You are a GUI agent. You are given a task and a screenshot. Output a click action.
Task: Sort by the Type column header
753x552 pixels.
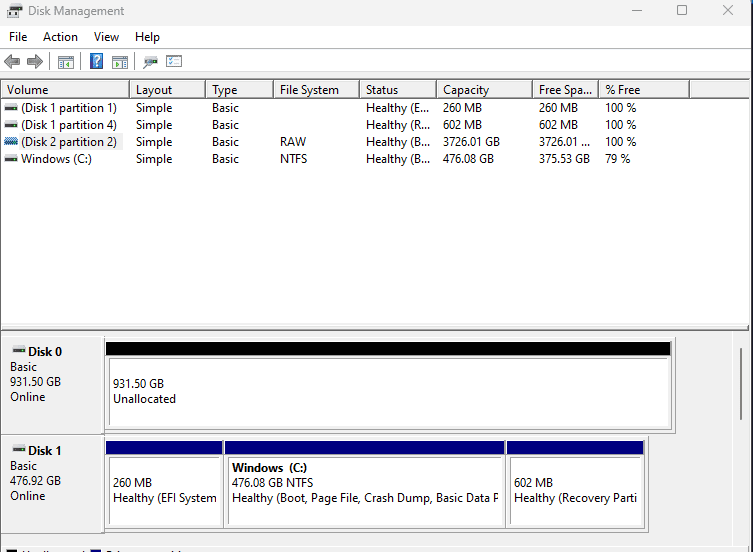coord(240,90)
